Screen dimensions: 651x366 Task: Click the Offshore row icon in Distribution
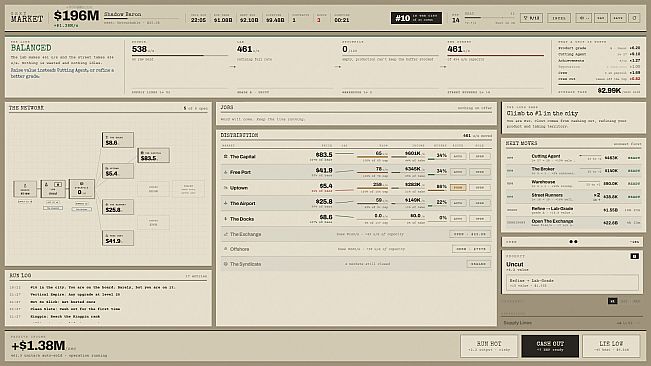click(225, 249)
